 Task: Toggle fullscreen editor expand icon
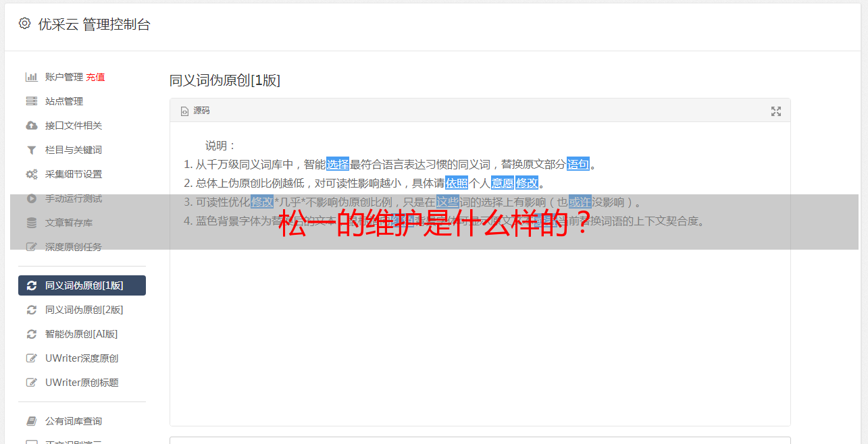point(776,111)
